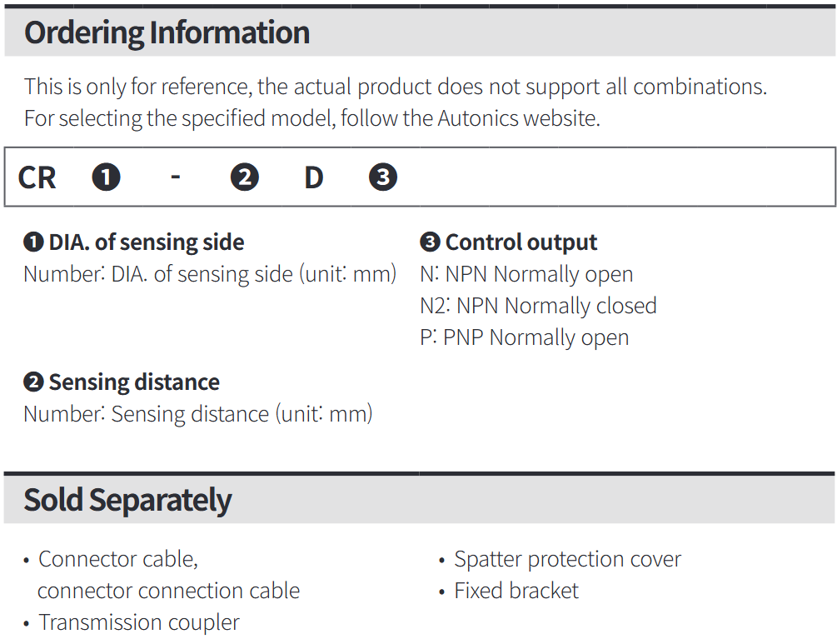
Task: Click the Autonics website sentence
Action: (312, 118)
